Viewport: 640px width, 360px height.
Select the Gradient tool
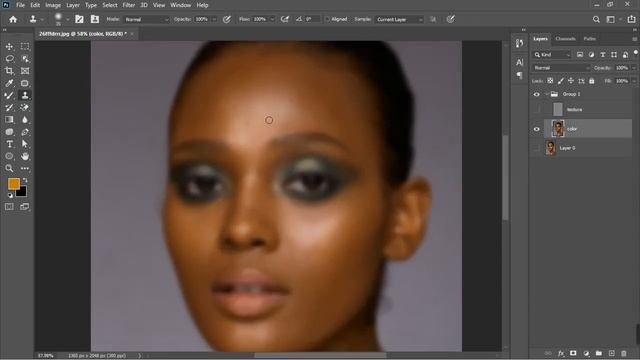coord(9,120)
